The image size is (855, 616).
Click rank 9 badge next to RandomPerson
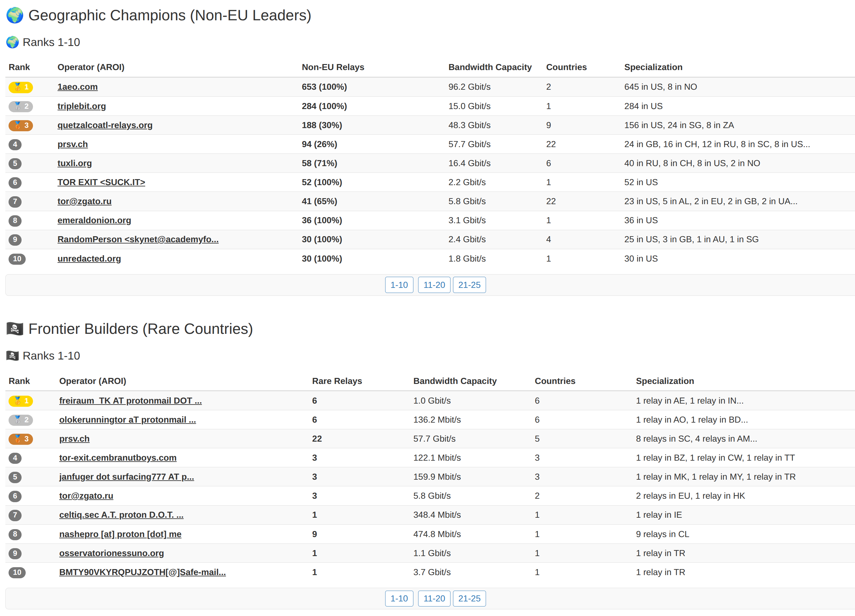click(x=15, y=239)
